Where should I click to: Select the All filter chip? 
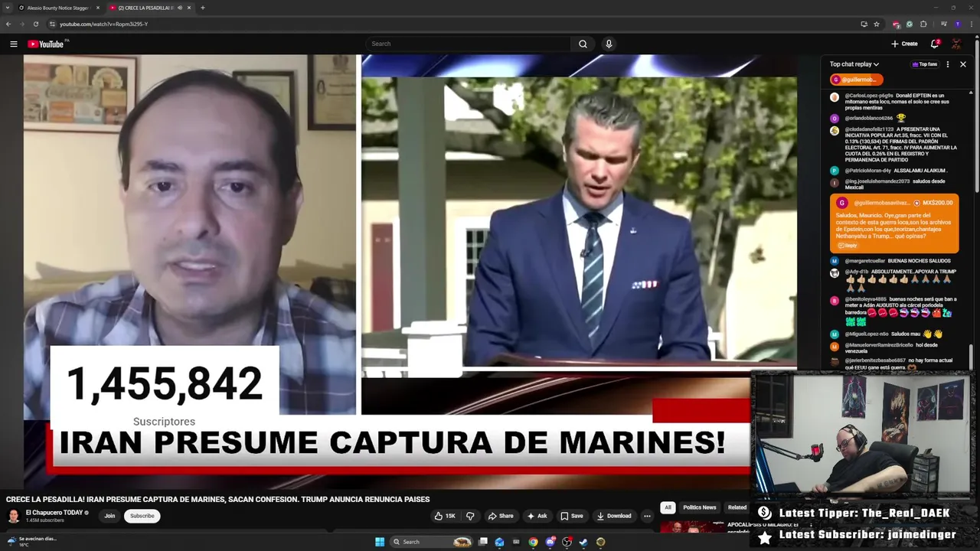(668, 507)
